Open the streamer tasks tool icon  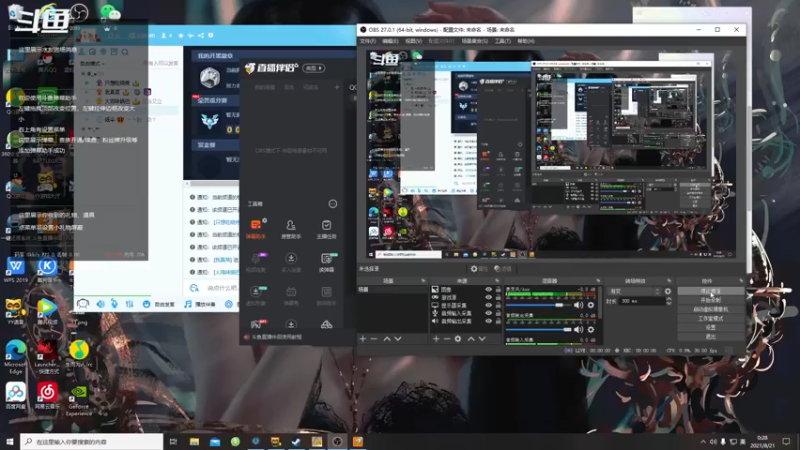[x=326, y=229]
